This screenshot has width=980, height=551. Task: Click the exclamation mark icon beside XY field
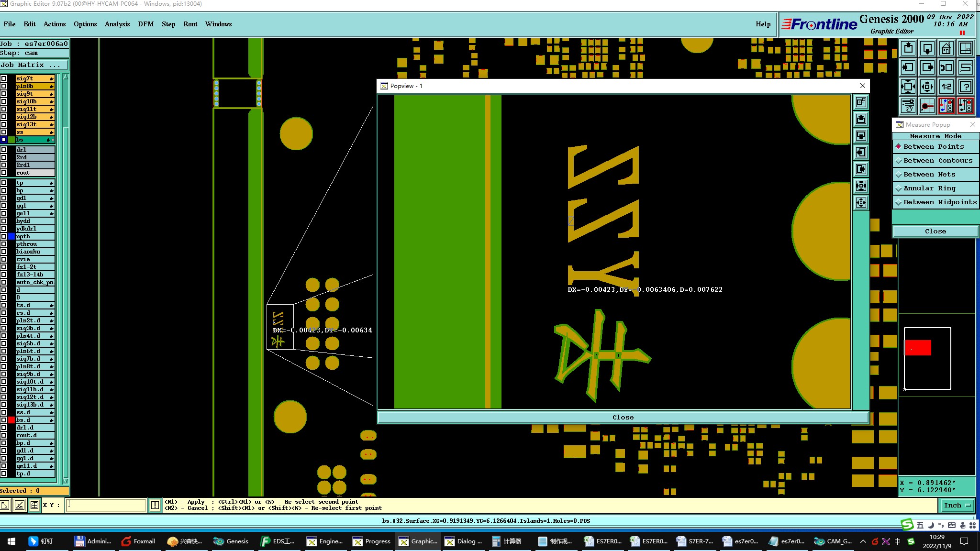coord(155,505)
